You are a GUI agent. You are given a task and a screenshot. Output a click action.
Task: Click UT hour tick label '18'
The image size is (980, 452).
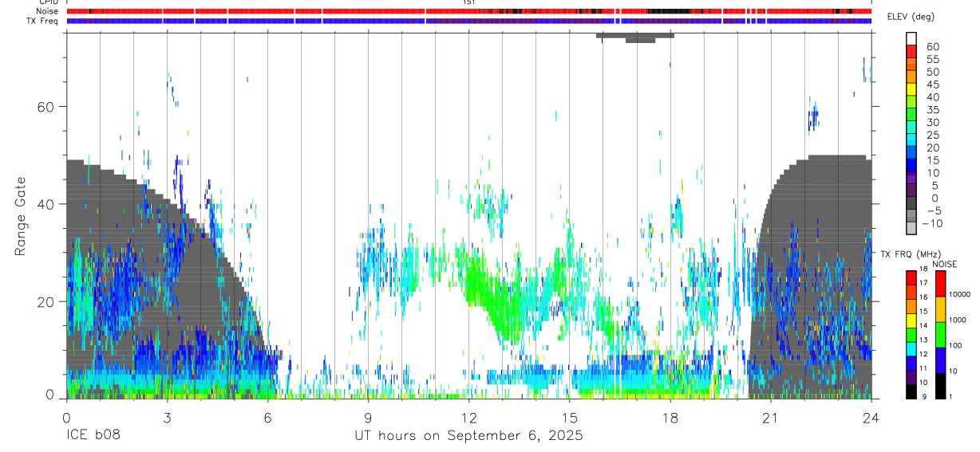(670, 417)
